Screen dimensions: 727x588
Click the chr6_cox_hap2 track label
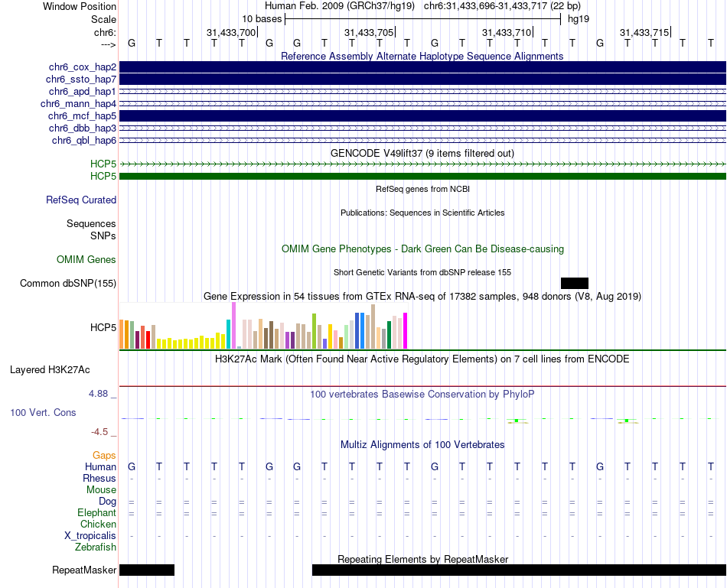pos(83,67)
